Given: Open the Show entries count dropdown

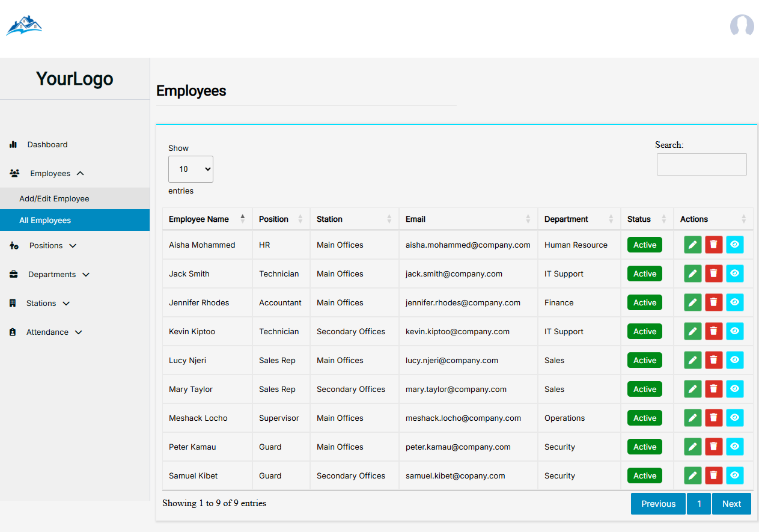Looking at the screenshot, I should pyautogui.click(x=191, y=170).
